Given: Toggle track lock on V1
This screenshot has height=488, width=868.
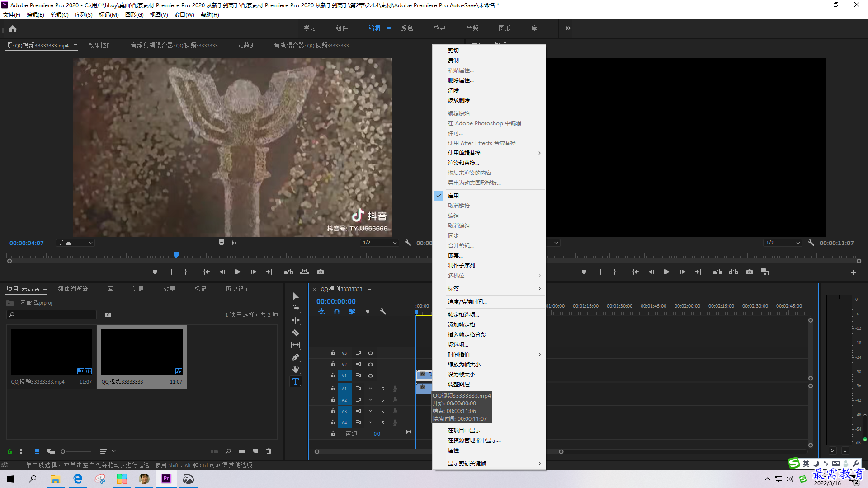Looking at the screenshot, I should (x=333, y=375).
